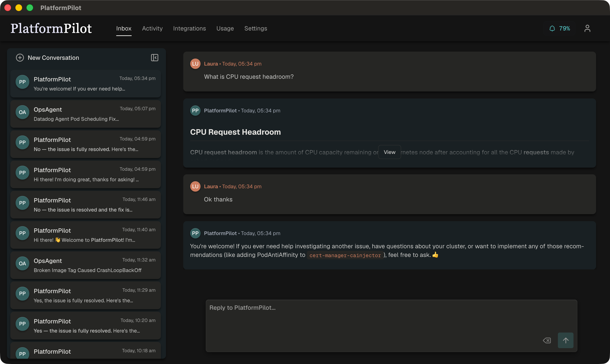
Task: Click the PlatformPilot avatar on the CPU Headroom message
Action: (x=195, y=111)
